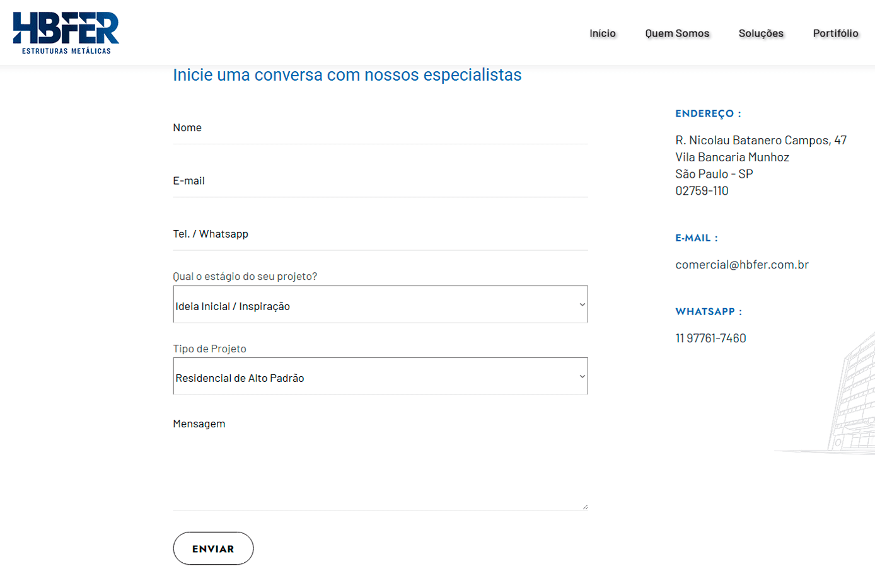Screen dimensions: 875x588
Task: Open the Quem Somos menu item
Action: [x=677, y=33]
